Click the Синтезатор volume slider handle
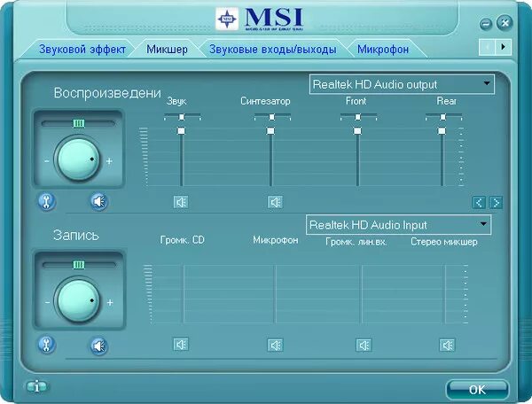Screen dimensions: 532x404 click(270, 131)
